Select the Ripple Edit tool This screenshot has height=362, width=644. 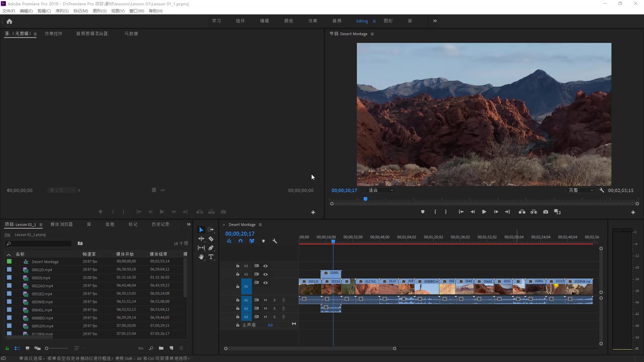click(201, 239)
